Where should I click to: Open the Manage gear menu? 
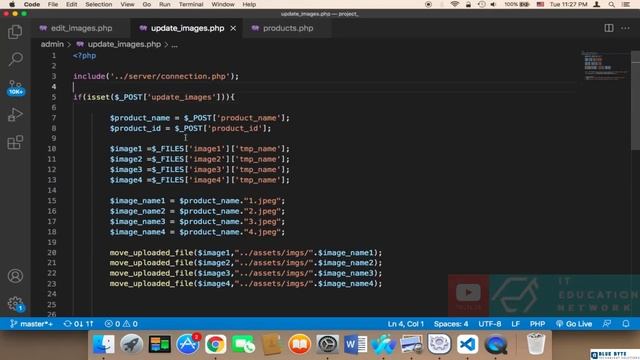click(16, 304)
